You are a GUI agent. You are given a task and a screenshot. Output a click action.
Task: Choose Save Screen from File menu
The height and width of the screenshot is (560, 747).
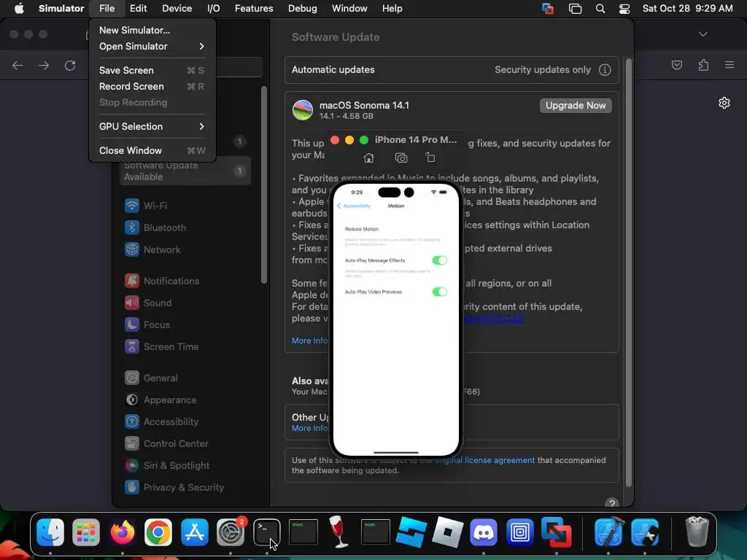pos(152,71)
